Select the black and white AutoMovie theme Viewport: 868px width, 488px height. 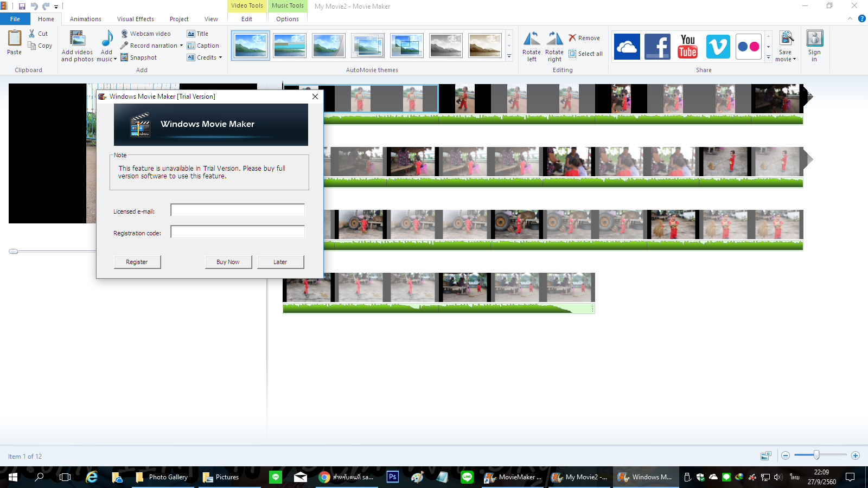(x=446, y=46)
